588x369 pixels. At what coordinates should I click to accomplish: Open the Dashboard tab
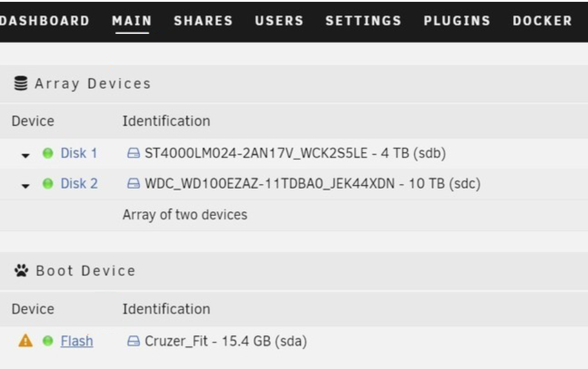(x=44, y=21)
